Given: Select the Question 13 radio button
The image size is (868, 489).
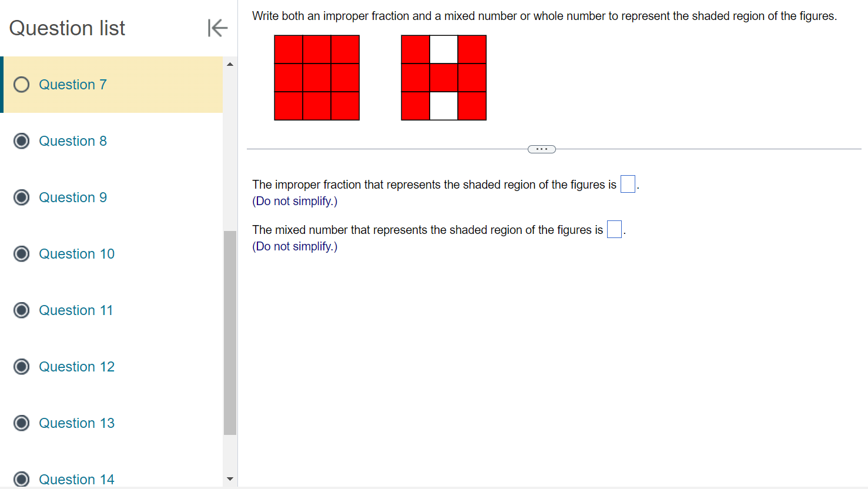Looking at the screenshot, I should (21, 423).
